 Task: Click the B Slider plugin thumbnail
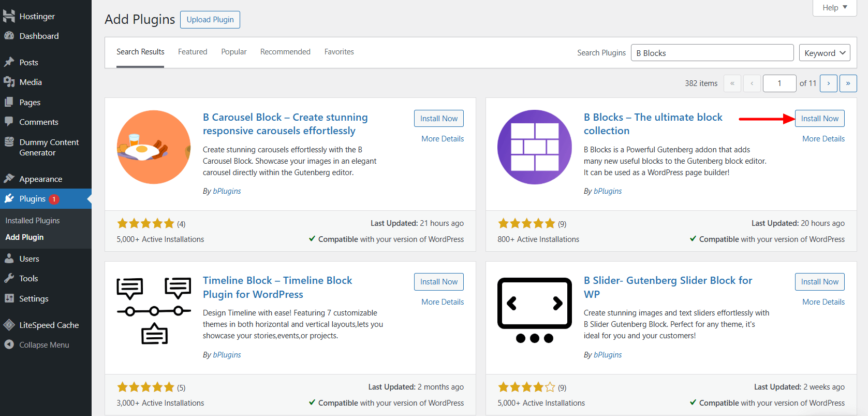(x=535, y=311)
